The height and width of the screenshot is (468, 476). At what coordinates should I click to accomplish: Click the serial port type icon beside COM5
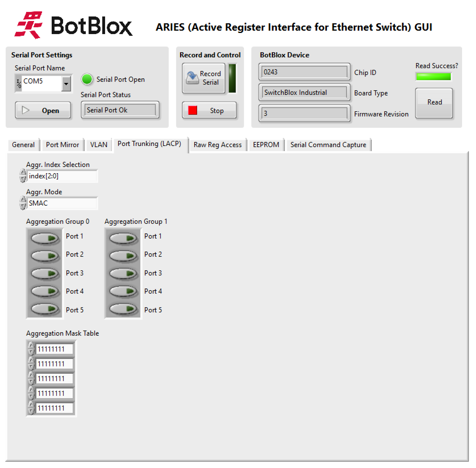[x=19, y=83]
